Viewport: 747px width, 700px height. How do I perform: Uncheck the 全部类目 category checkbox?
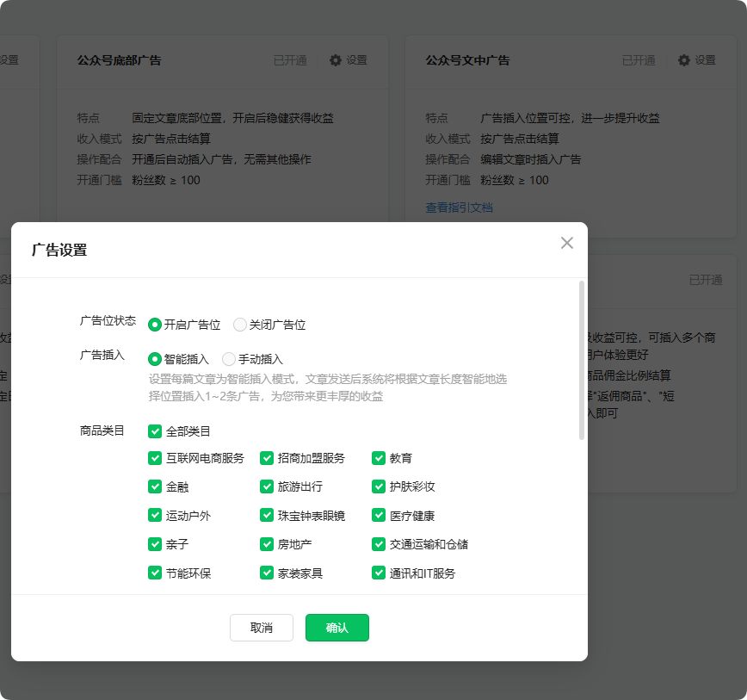tap(156, 431)
